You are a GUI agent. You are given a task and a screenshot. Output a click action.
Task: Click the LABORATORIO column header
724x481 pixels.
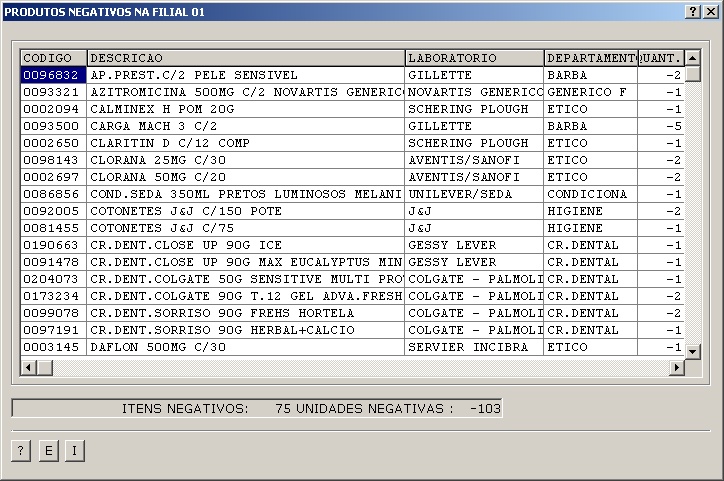pos(474,58)
